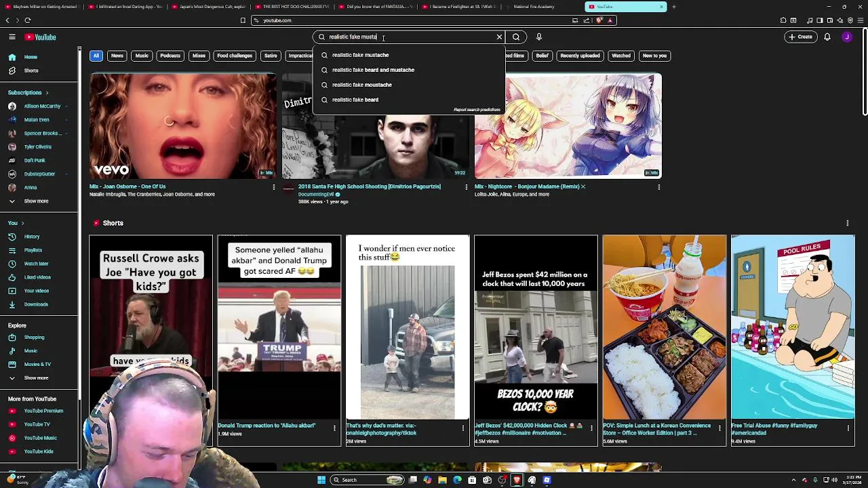Open the Windows Start button

[x=321, y=480]
